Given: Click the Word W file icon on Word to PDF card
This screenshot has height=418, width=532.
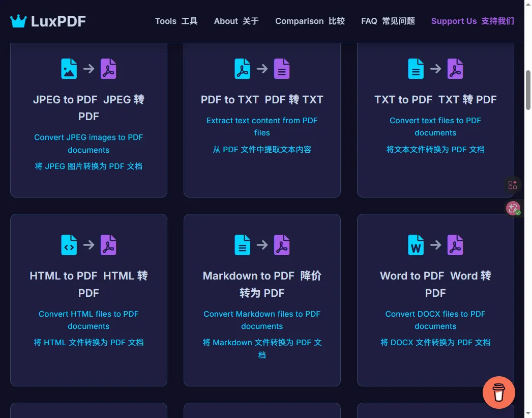Looking at the screenshot, I should [416, 245].
